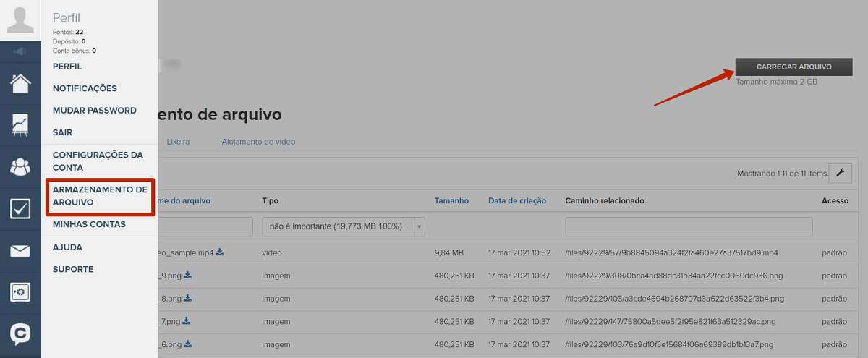The width and height of the screenshot is (868, 358).
Task: Switch to the Lixeira tab
Action: coord(178,142)
